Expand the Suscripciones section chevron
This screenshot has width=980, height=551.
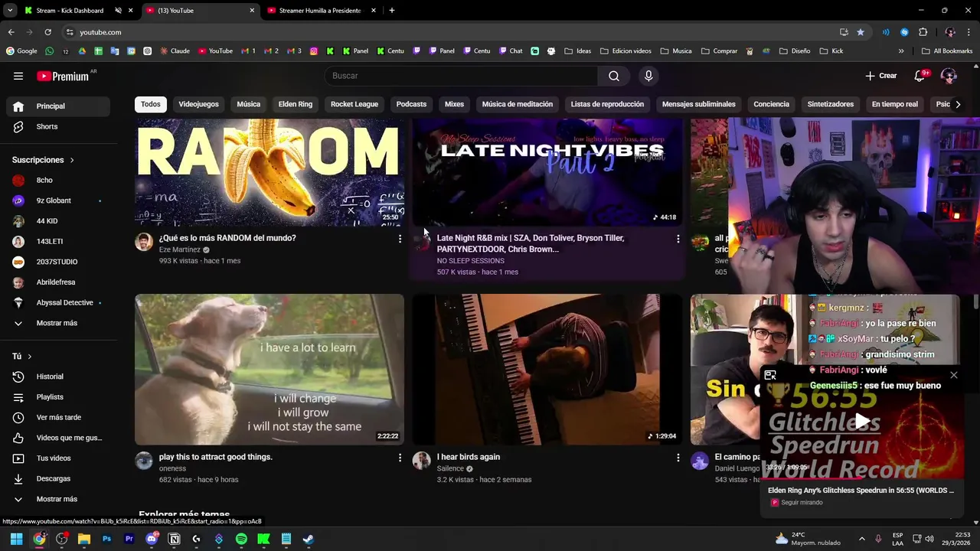pyautogui.click(x=72, y=160)
